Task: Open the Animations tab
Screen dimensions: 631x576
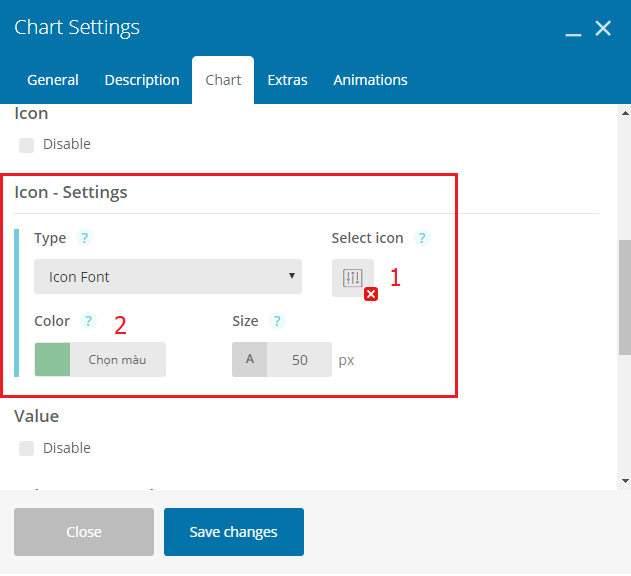Action: pos(370,80)
